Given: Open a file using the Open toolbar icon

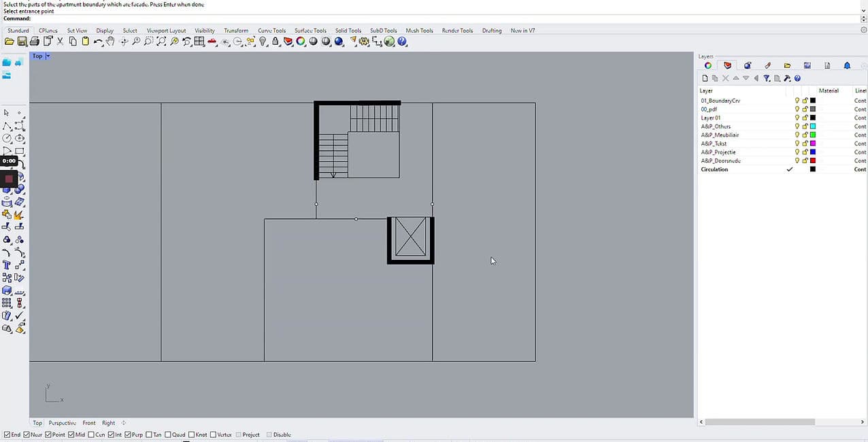Looking at the screenshot, I should (x=9, y=41).
